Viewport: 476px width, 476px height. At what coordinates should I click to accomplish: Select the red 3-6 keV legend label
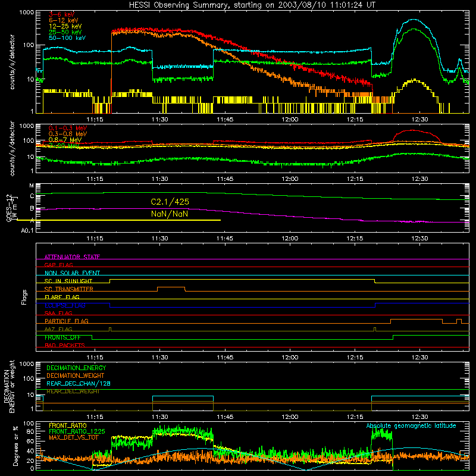(62, 14)
